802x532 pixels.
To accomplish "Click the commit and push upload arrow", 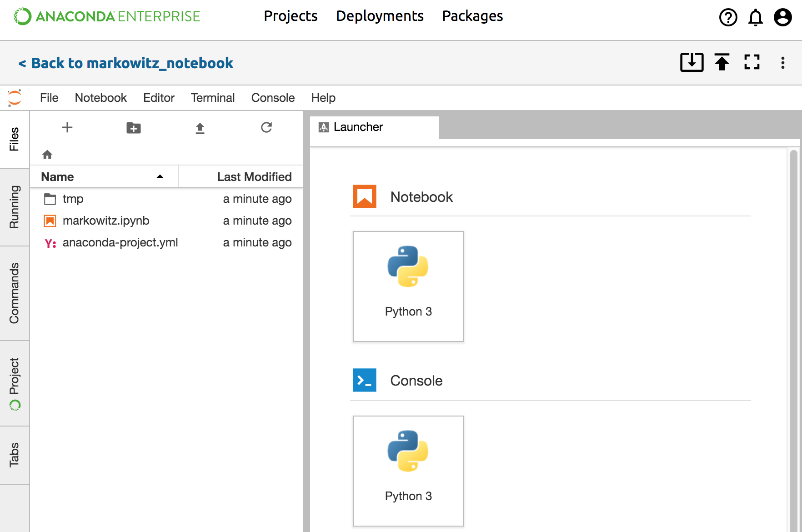I will pos(722,62).
